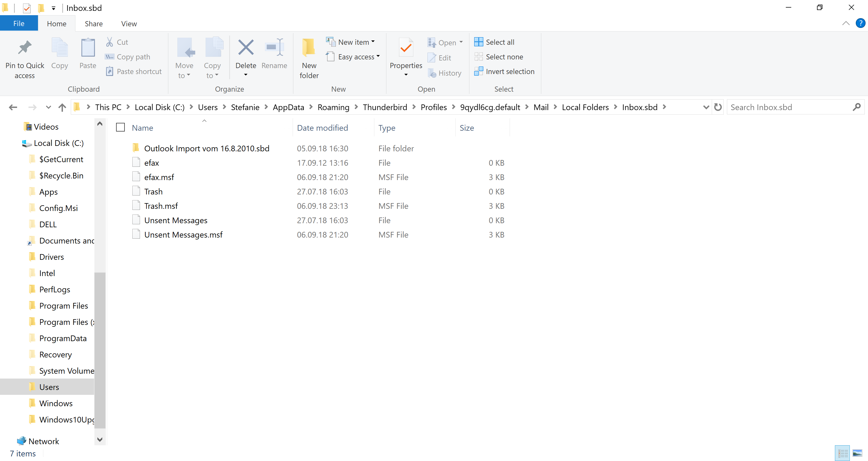
Task: Refresh the folder view
Action: tap(718, 107)
